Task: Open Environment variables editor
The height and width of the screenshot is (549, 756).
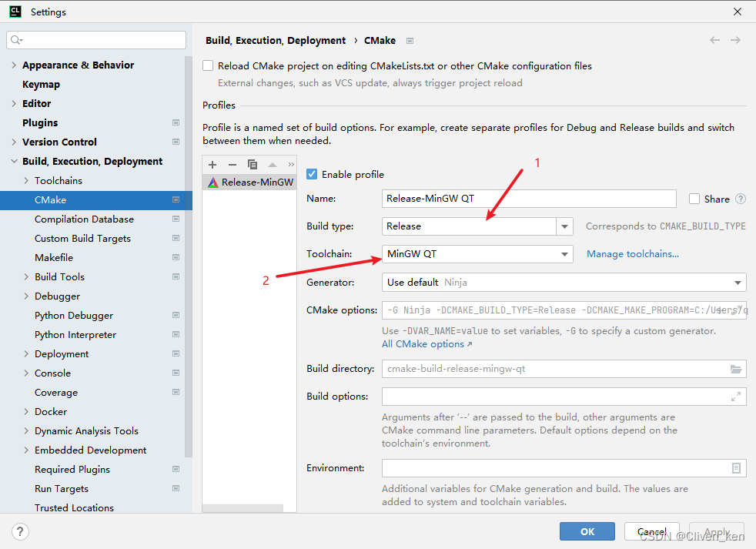Action: (736, 468)
